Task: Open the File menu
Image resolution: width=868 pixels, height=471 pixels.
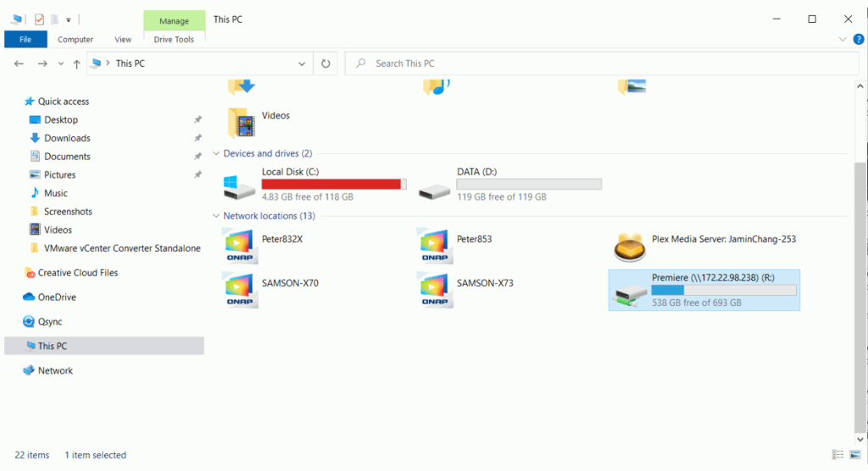Action: 25,39
